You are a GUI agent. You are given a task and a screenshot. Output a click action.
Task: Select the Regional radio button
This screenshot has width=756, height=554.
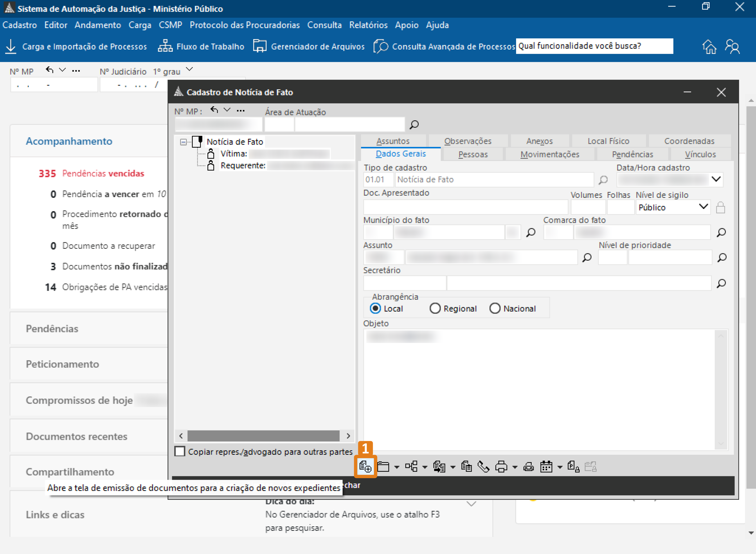point(435,308)
